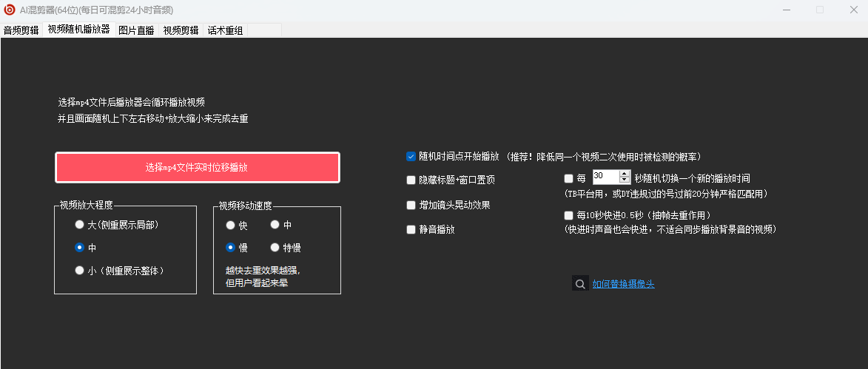Open the 图片直播 tab
Viewport: 868px width, 369px height.
(136, 30)
